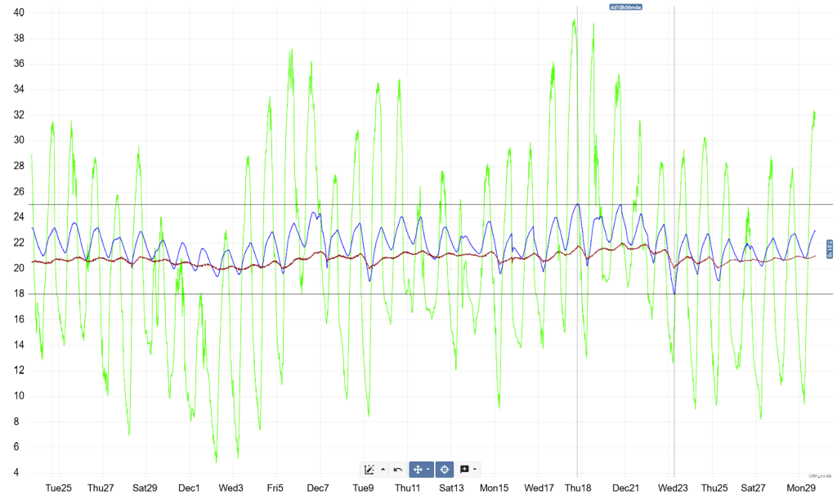Image resolution: width=837 pixels, height=504 pixels.
Task: Click the Dec21 date label on axis
Action: pos(625,488)
